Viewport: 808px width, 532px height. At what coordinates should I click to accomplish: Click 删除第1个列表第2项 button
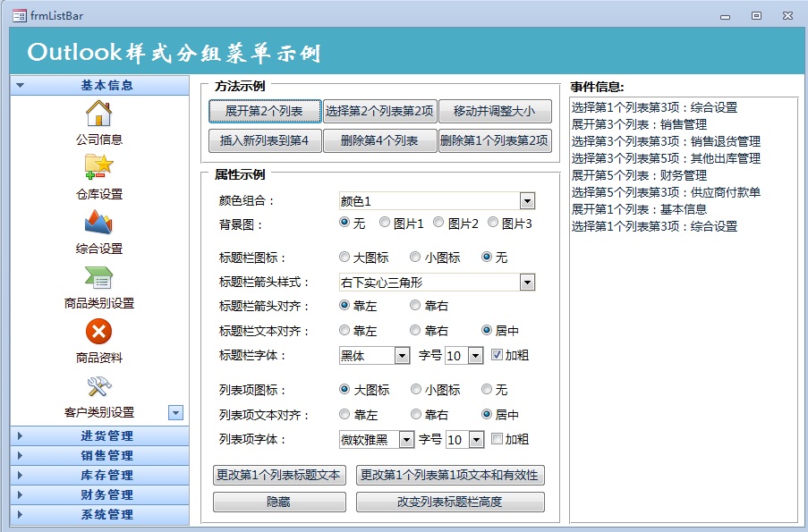tap(495, 140)
